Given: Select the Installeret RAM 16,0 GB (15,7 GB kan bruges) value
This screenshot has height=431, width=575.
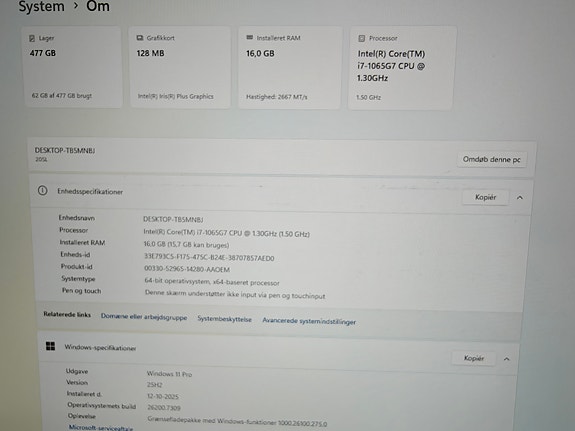Looking at the screenshot, I should point(186,244).
